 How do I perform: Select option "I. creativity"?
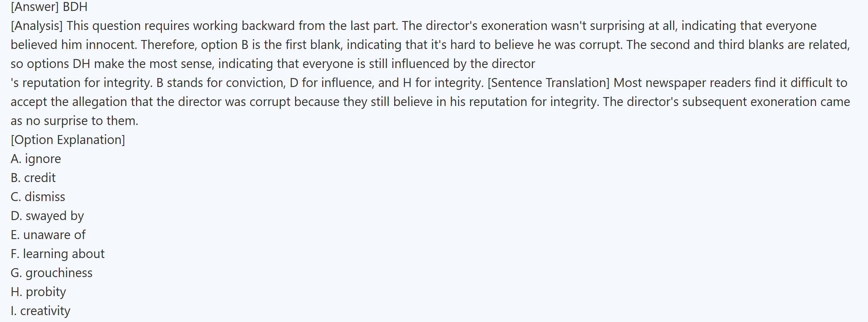[x=40, y=311]
